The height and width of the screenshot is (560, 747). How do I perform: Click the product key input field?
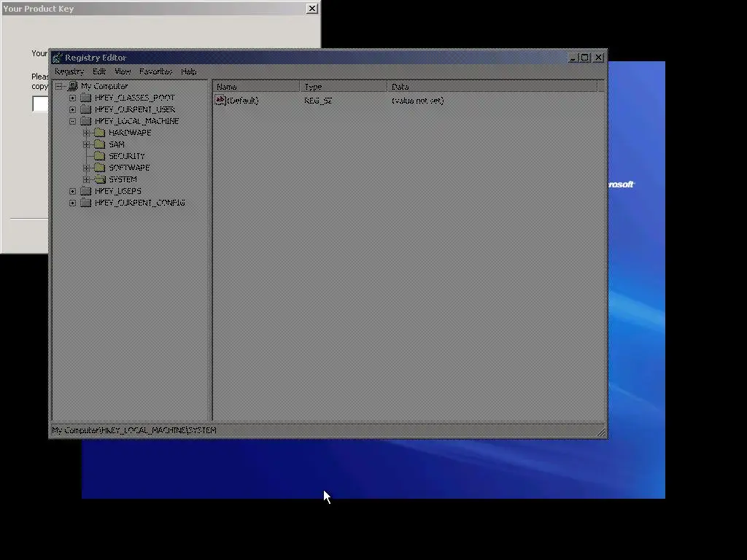(41, 104)
